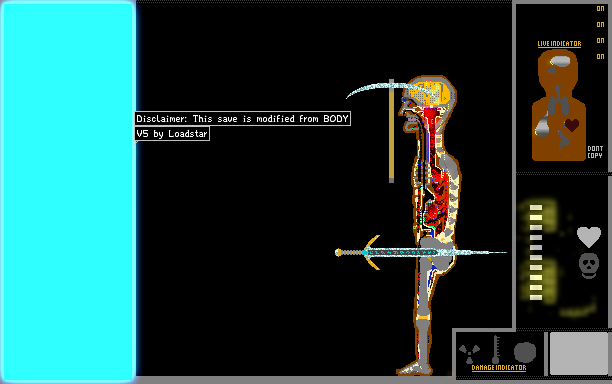The height and width of the screenshot is (384, 612).
Task: Click the large cyan block
Action: [x=69, y=191]
